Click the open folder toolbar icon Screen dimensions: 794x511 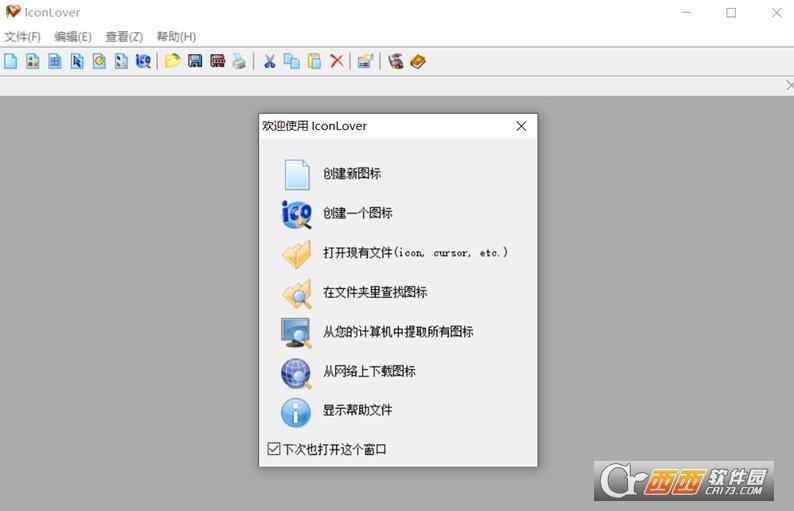click(x=173, y=61)
